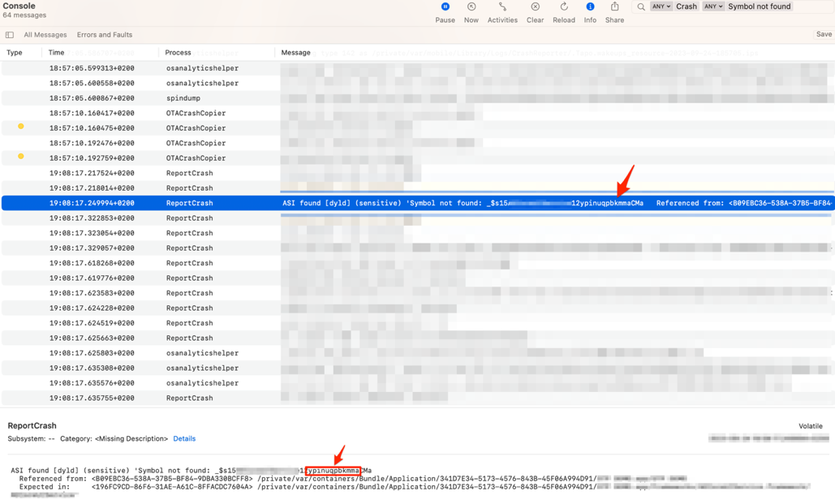Open the ANY dropdown on the Symbol not found filter

(712, 6)
